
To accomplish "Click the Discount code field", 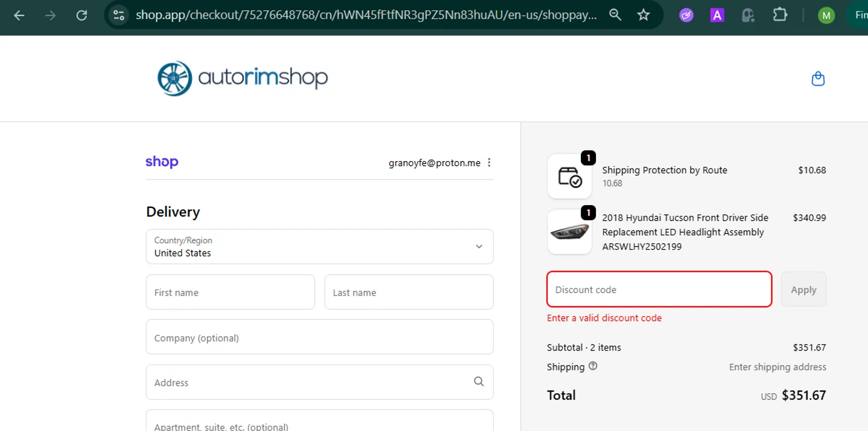I will click(659, 289).
